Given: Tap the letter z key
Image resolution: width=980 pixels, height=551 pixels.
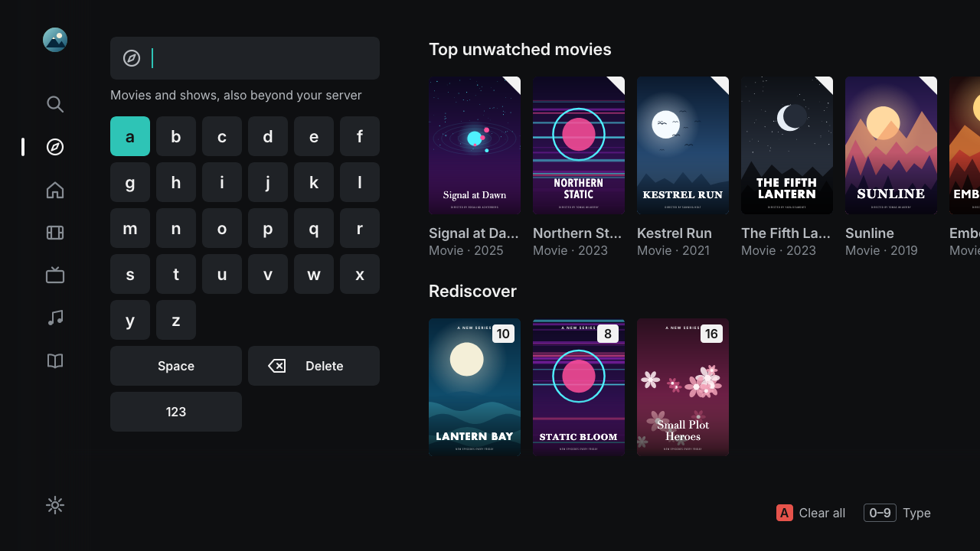Looking at the screenshot, I should [176, 320].
